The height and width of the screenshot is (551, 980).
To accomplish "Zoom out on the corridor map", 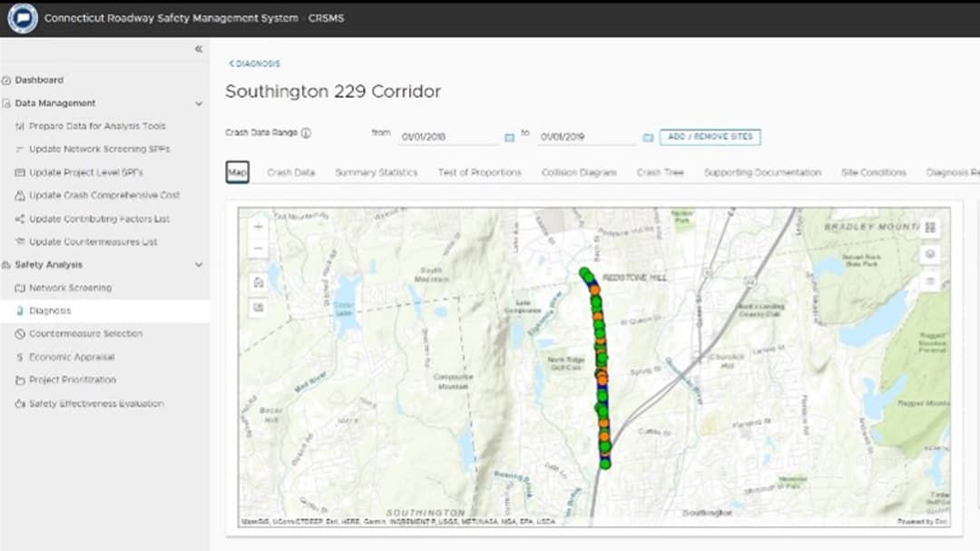I will coord(258,248).
